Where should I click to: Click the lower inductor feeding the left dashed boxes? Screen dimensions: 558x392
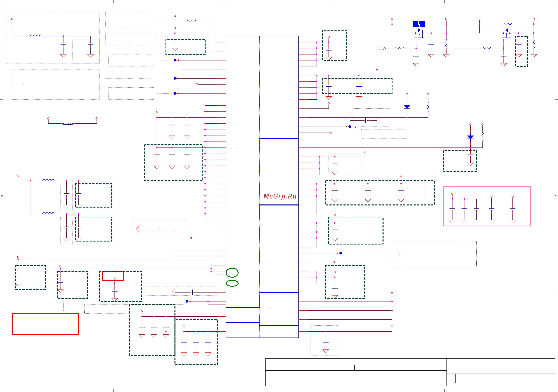click(48, 213)
